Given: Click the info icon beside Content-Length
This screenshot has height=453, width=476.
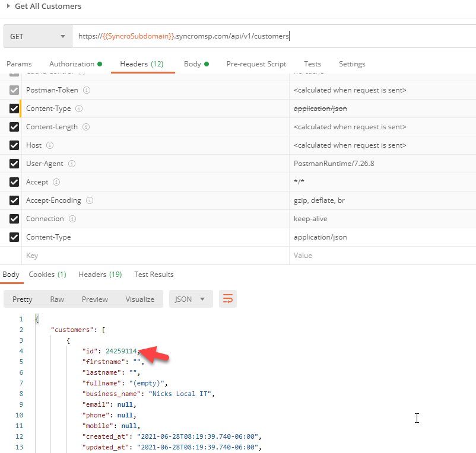Looking at the screenshot, I should [x=87, y=127].
